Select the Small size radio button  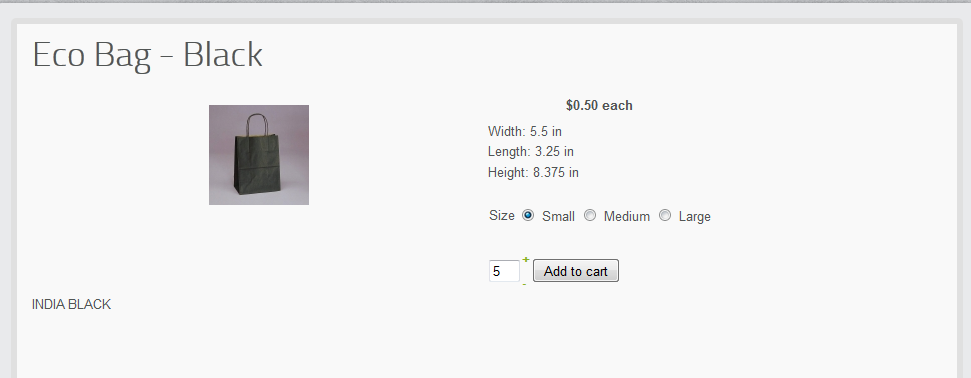528,215
